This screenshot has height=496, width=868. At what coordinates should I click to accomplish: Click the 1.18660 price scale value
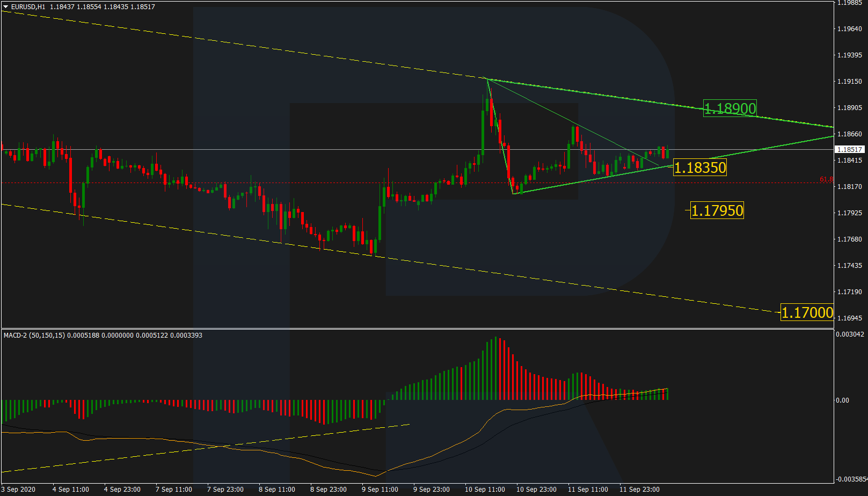pyautogui.click(x=850, y=134)
